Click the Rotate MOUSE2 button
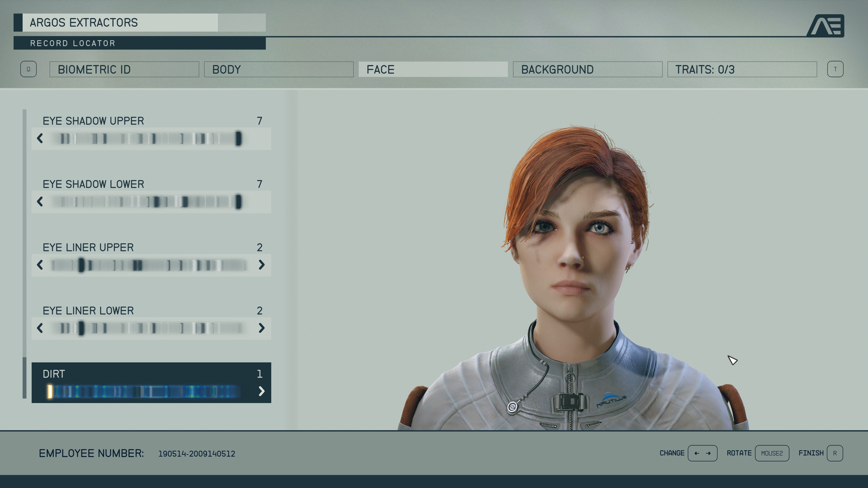 (772, 453)
